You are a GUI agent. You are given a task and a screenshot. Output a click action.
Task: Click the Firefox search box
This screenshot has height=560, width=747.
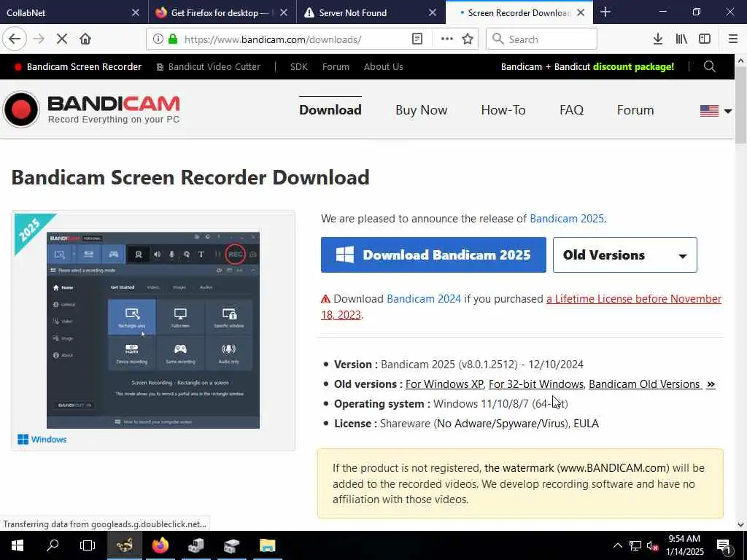(541, 39)
